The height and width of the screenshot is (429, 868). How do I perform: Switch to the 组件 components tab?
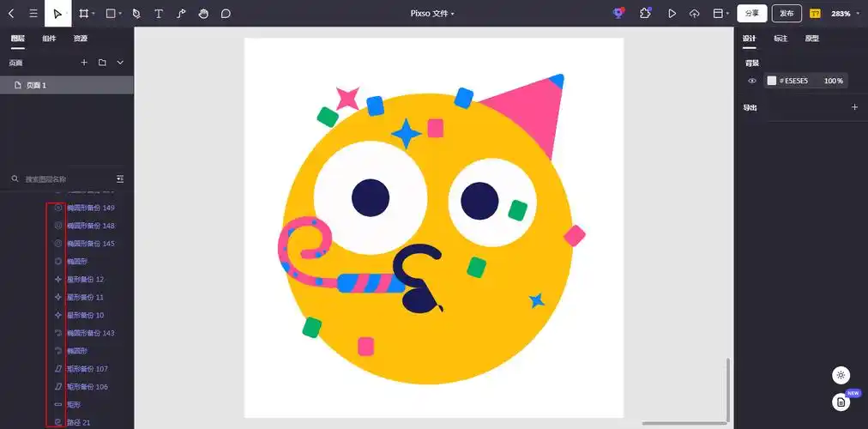tap(49, 39)
